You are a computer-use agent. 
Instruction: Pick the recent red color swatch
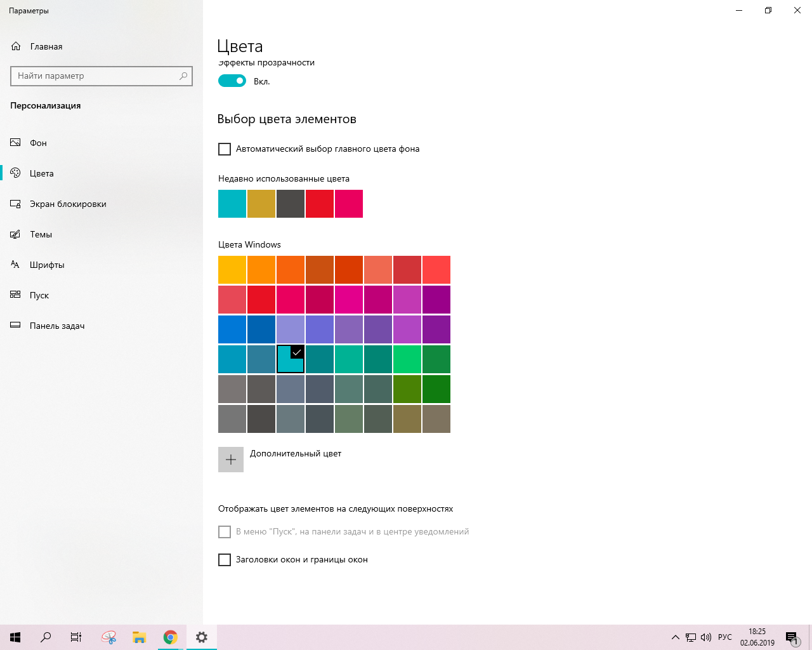tap(320, 204)
